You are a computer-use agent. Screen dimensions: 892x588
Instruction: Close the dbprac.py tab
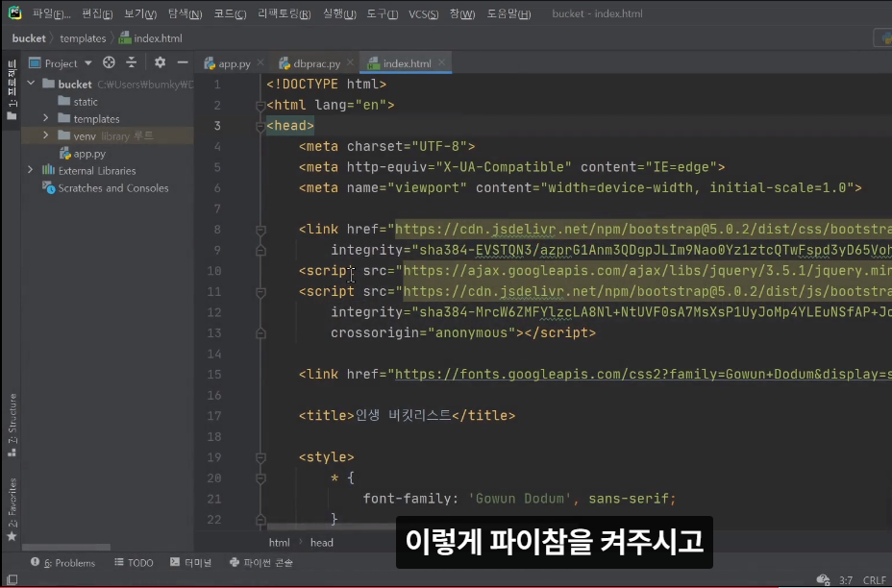(x=350, y=62)
